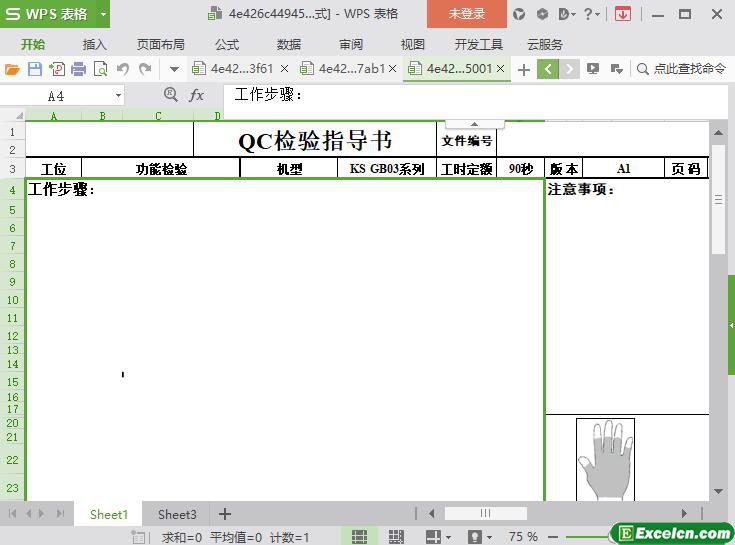
Task: Undo the last action
Action: (123, 69)
